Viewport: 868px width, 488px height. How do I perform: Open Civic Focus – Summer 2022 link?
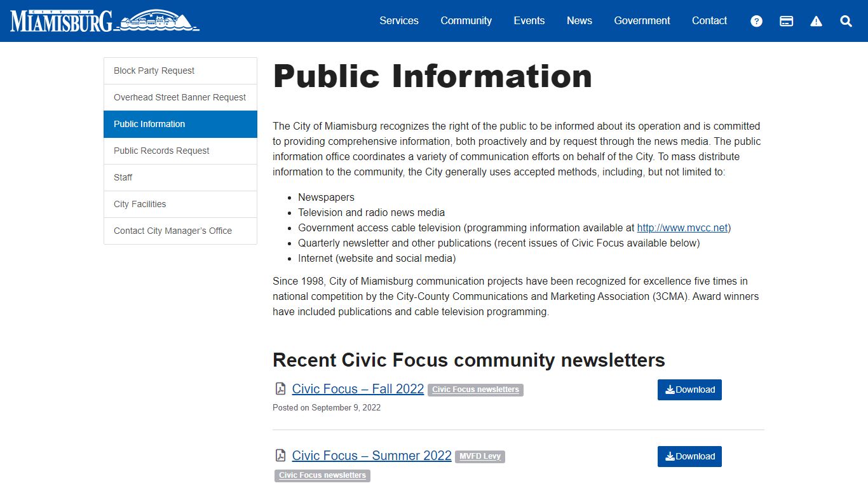point(372,456)
